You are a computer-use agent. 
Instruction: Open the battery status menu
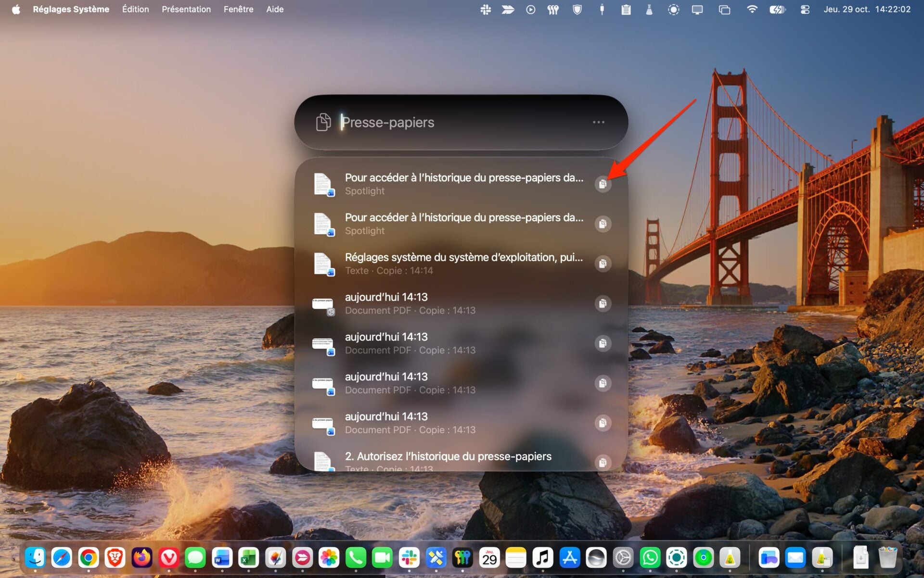pos(777,10)
